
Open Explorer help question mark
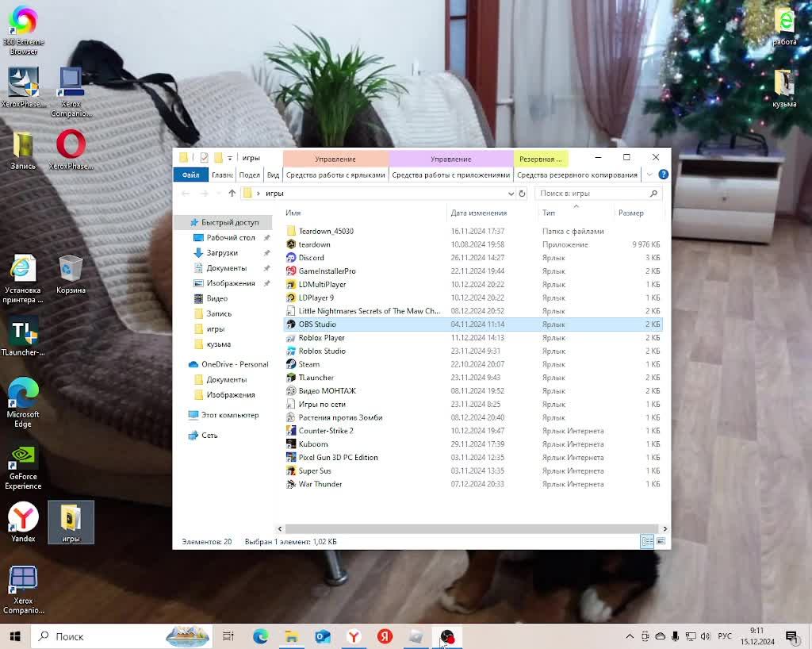pos(663,175)
